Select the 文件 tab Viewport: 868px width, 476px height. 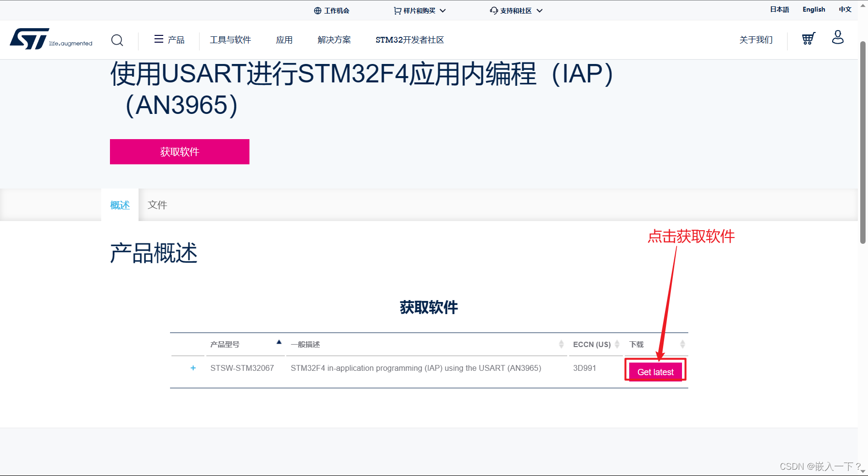click(x=157, y=205)
